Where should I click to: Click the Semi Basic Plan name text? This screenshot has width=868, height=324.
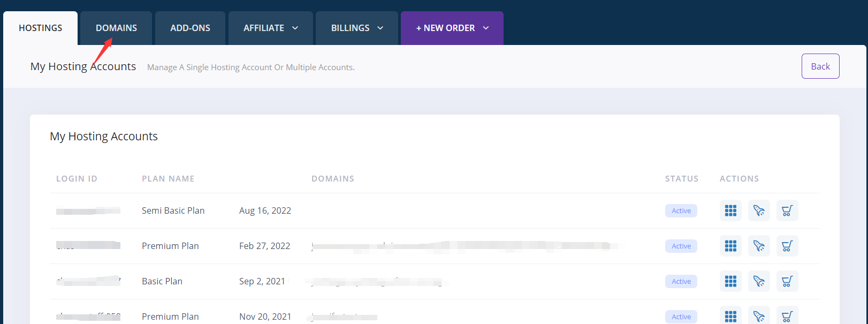tap(173, 210)
